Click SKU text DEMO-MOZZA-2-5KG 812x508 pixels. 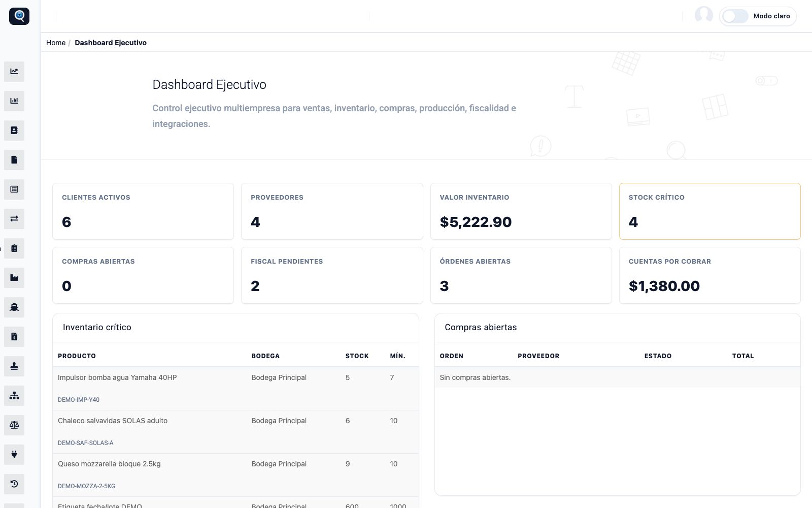point(87,486)
